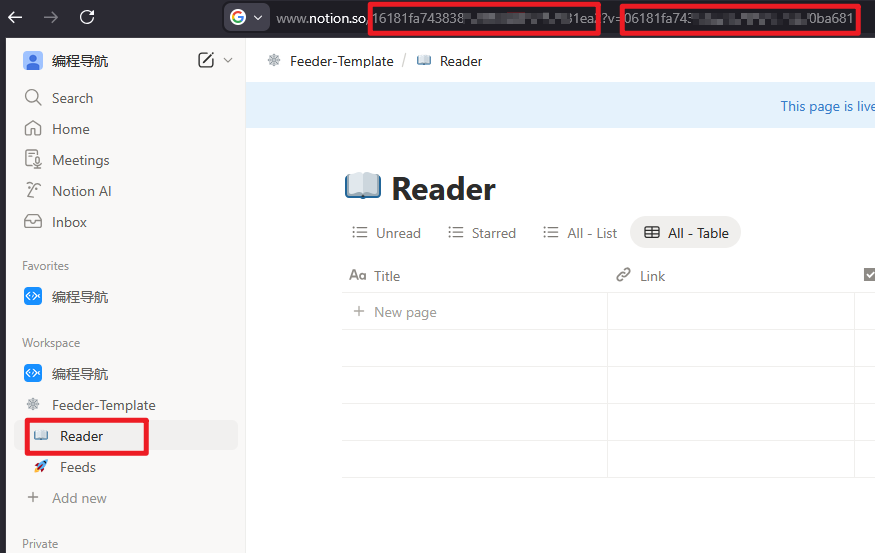The width and height of the screenshot is (875, 553).
Task: Click the Feeds rocket icon
Action: click(41, 466)
